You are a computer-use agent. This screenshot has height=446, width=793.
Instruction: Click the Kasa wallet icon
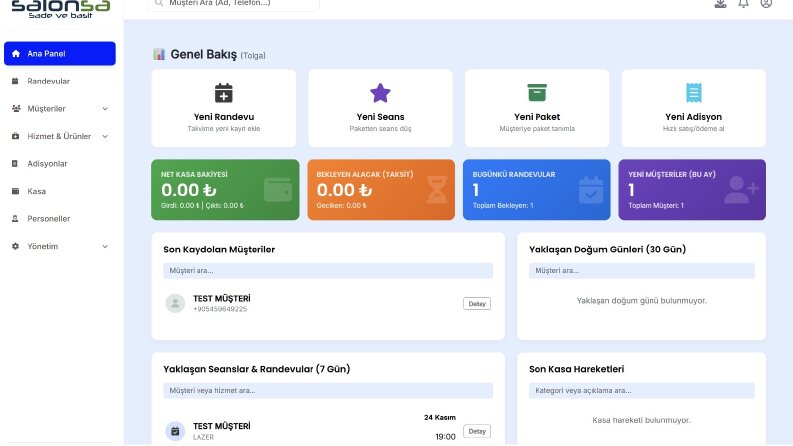pyautogui.click(x=15, y=191)
